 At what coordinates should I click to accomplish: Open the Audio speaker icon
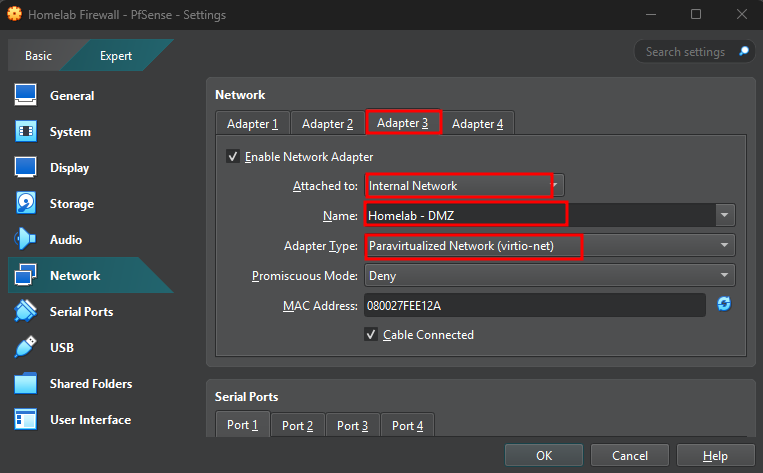click(x=25, y=239)
